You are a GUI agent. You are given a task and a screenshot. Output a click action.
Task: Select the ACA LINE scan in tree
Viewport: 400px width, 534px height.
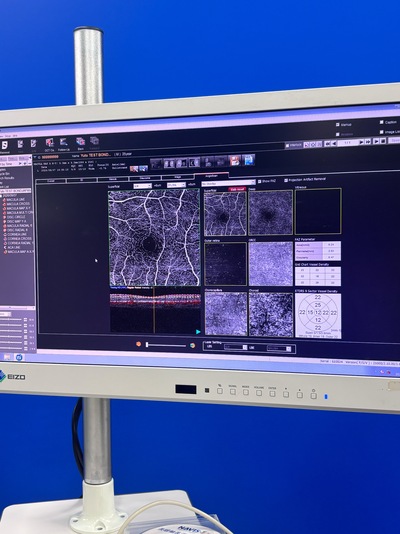coord(14,247)
